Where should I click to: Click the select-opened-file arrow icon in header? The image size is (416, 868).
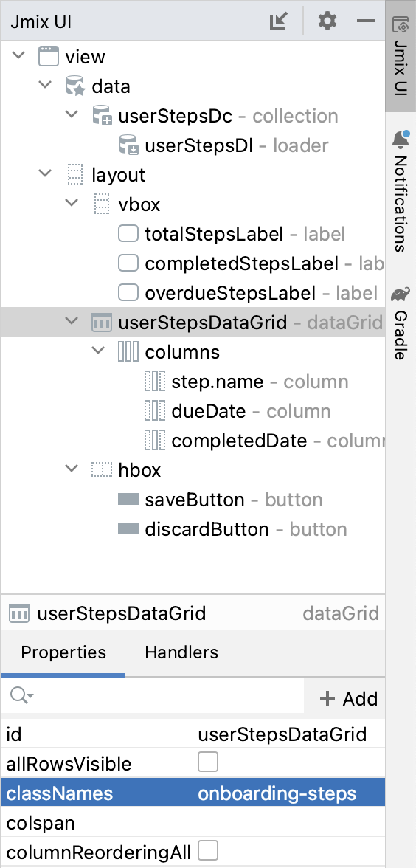coord(279,21)
